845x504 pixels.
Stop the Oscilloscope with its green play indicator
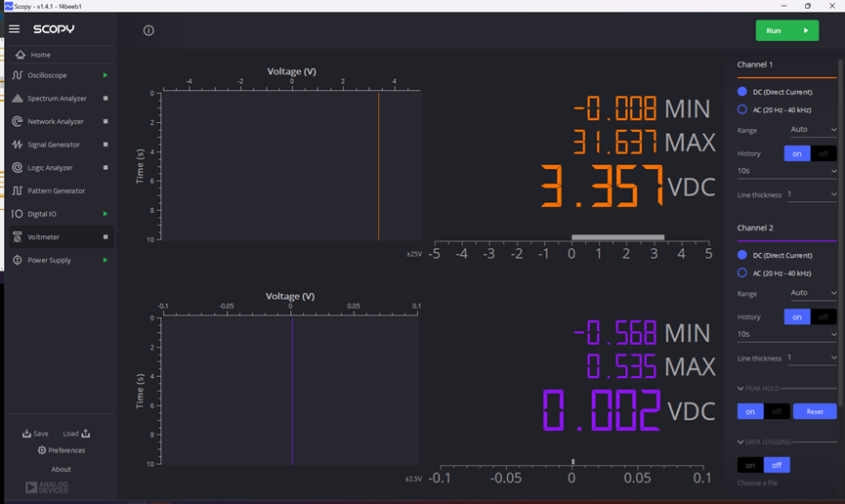(x=106, y=75)
